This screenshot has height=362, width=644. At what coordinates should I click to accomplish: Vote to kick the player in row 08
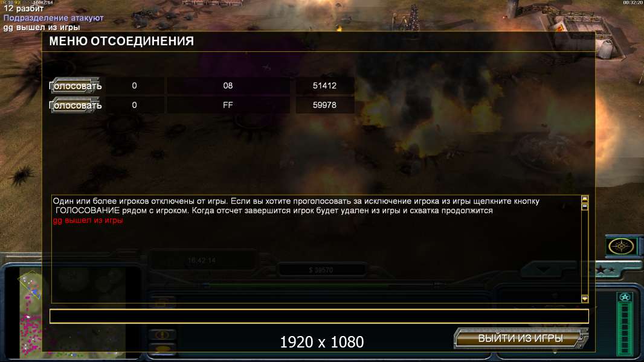pyautogui.click(x=75, y=86)
